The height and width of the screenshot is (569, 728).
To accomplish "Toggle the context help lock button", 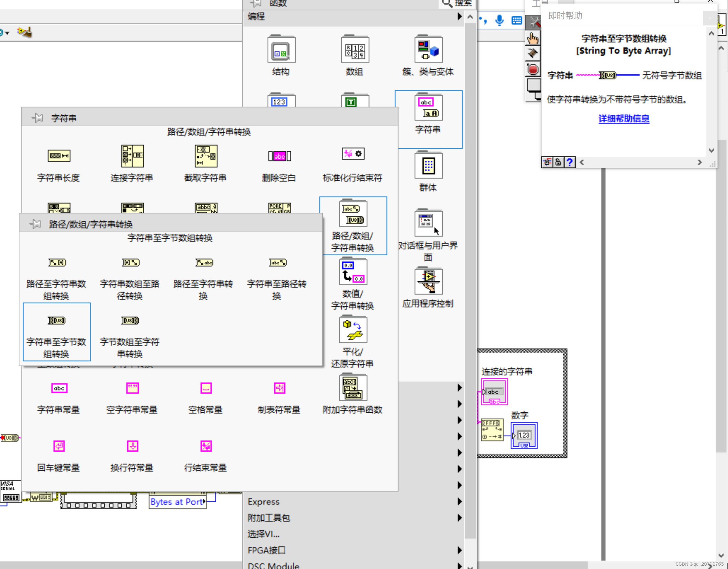I will tap(558, 162).
